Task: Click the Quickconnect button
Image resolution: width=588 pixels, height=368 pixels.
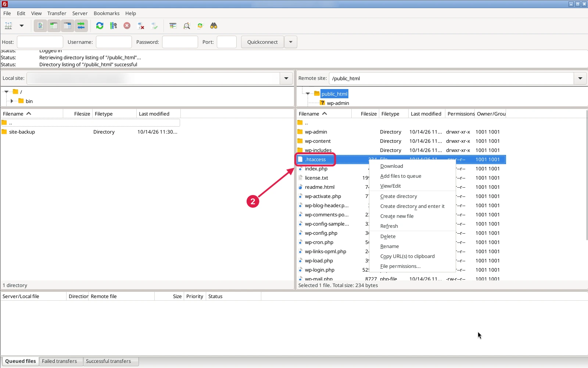Action: tap(262, 42)
